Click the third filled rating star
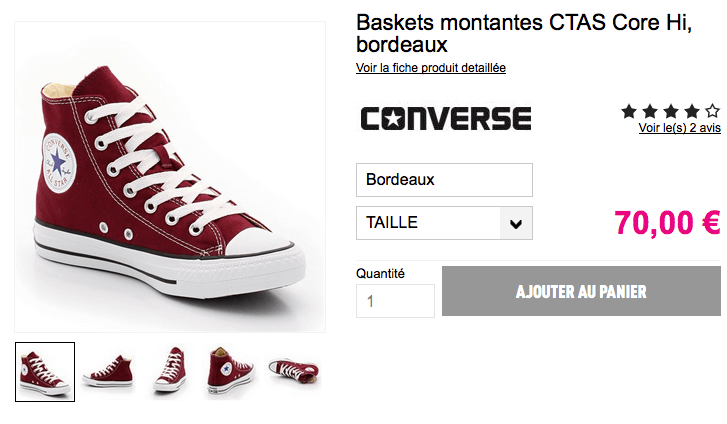The height and width of the screenshot is (424, 727). pyautogui.click(x=670, y=111)
